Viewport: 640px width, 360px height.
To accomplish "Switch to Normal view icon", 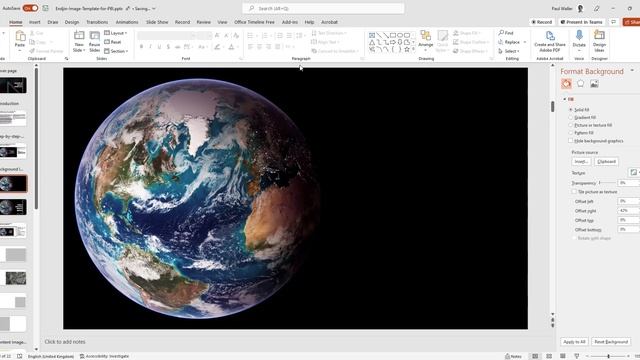I will click(535, 356).
